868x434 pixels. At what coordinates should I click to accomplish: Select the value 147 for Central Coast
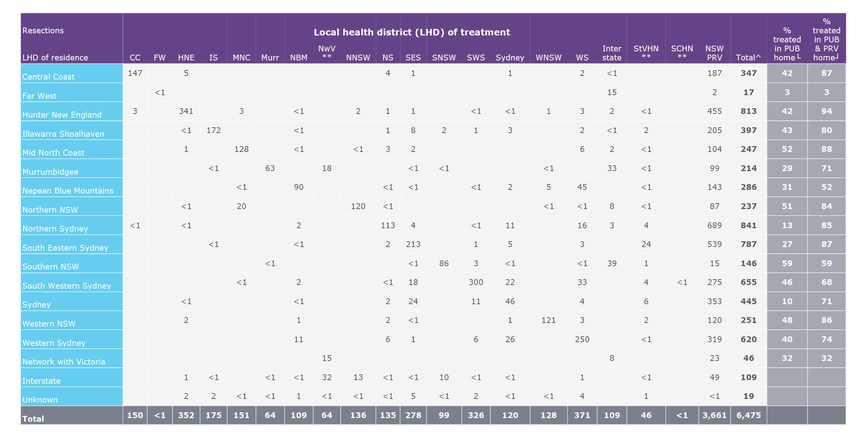tap(135, 73)
